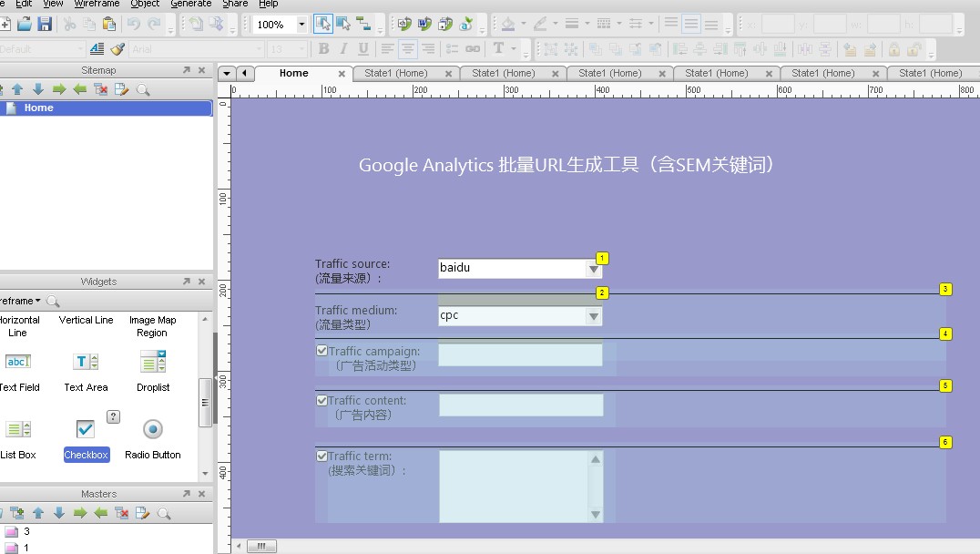Screen dimensions: 980x554
Task: Save project with the floppy disk icon
Action: [45, 25]
